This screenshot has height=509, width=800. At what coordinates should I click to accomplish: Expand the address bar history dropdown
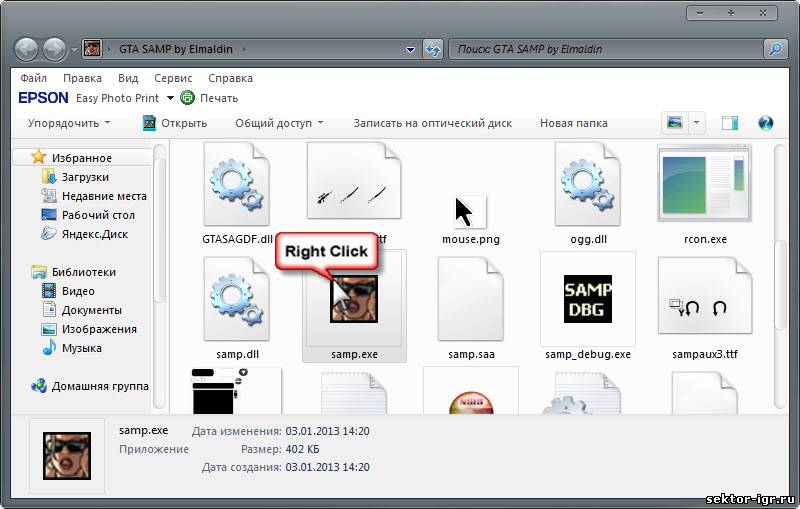point(410,50)
